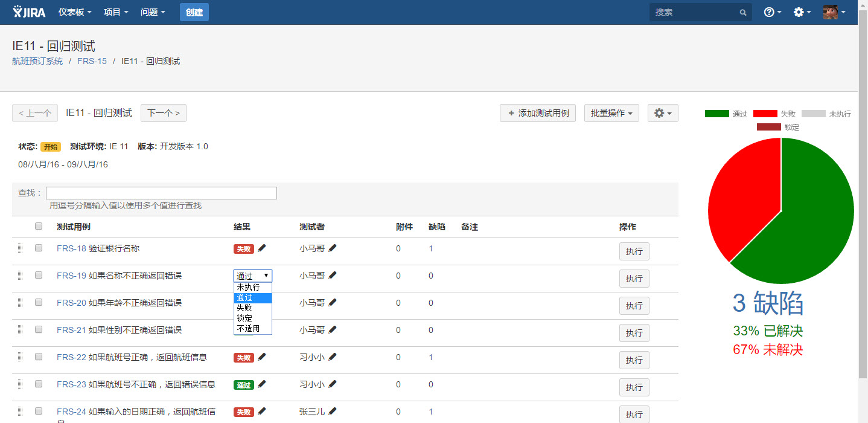This screenshot has height=423, width=868.
Task: Edit result pencil icon for FRS-23
Action: [x=261, y=384]
